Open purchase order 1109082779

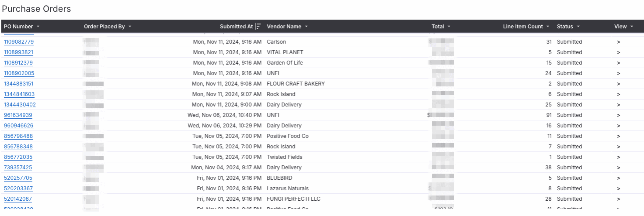19,42
